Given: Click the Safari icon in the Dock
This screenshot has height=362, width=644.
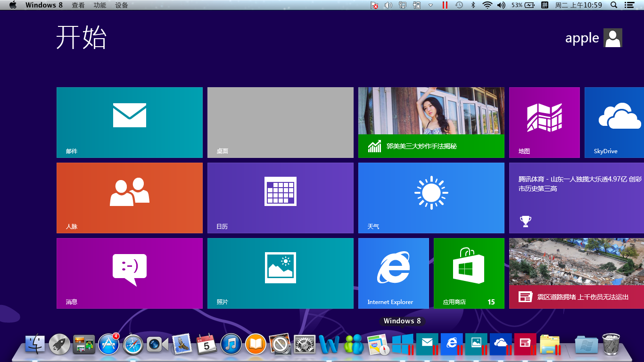Looking at the screenshot, I should click(x=133, y=345).
